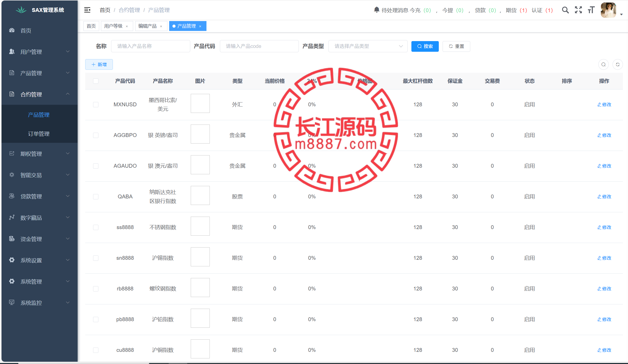Expand the 用户管理 sidebar menu chevron
628x364 pixels.
click(68, 51)
